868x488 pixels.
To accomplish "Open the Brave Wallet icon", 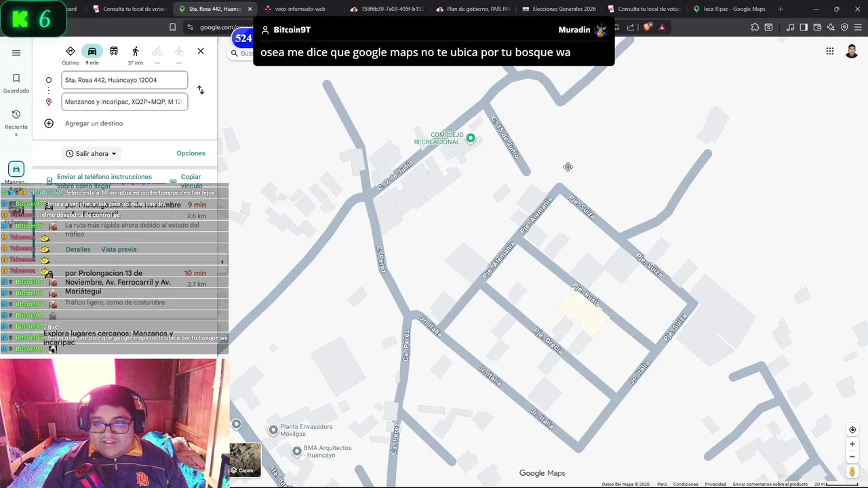I will tap(817, 27).
